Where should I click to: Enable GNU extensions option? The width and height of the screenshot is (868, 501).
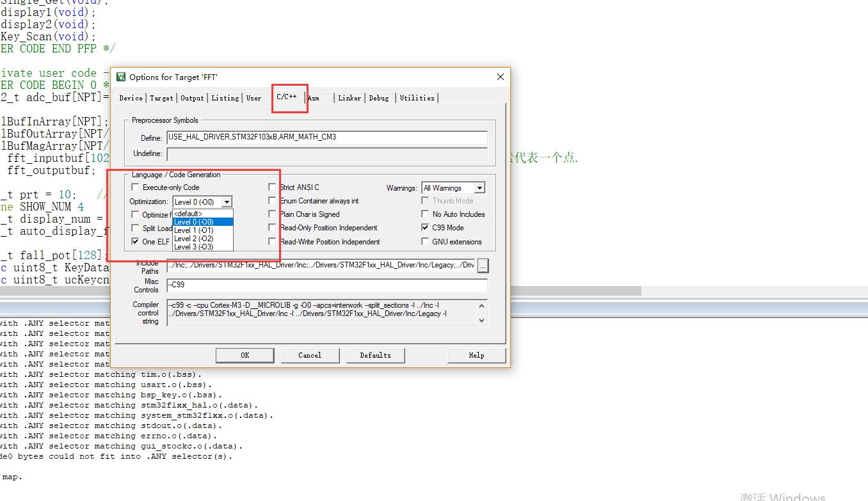point(426,242)
